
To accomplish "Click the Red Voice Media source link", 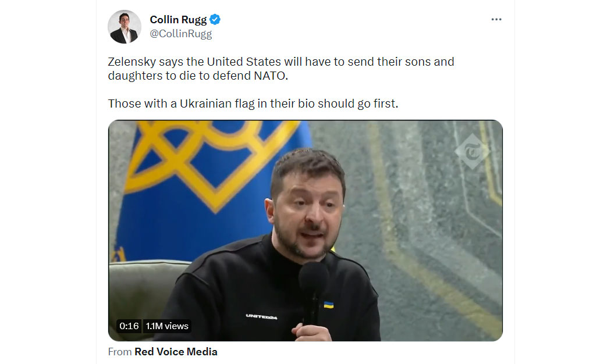I will tap(176, 352).
